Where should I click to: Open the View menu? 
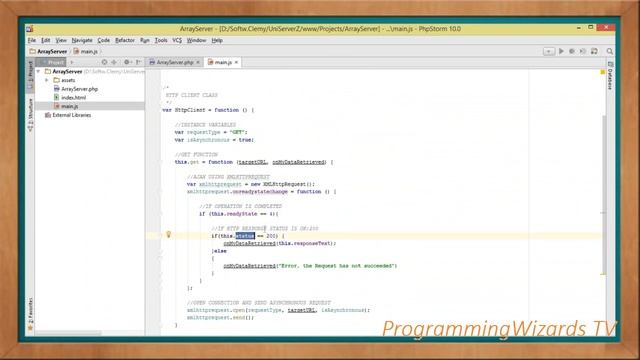click(x=61, y=40)
